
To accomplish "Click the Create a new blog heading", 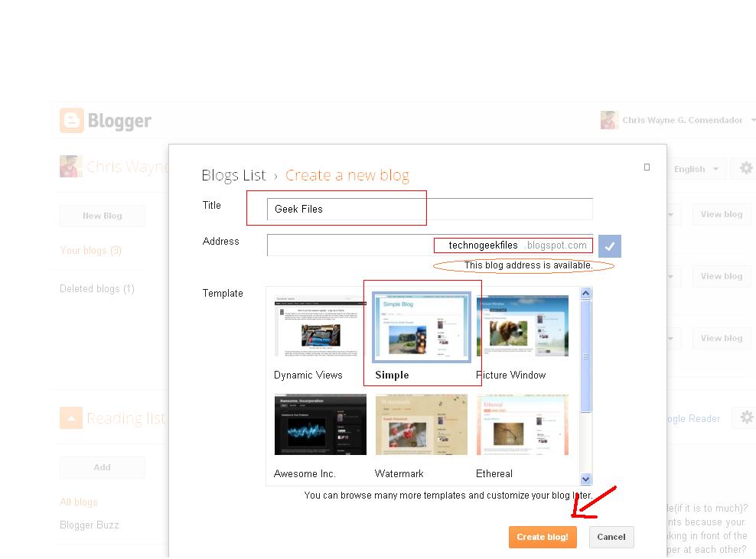I will click(x=347, y=175).
